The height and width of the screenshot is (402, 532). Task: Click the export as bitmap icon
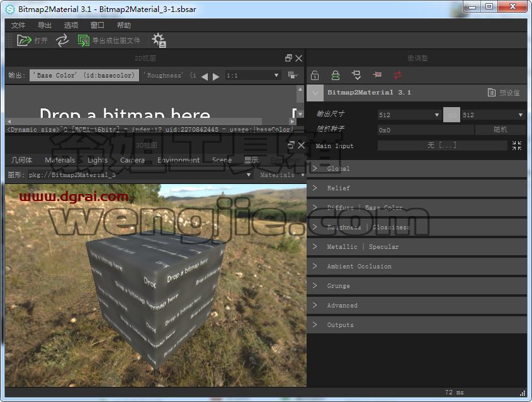[84, 40]
